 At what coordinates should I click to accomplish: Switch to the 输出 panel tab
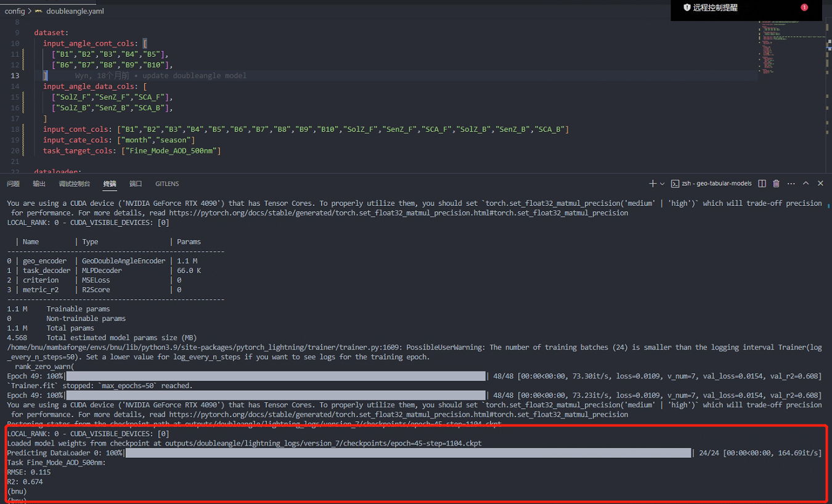pyautogui.click(x=39, y=184)
